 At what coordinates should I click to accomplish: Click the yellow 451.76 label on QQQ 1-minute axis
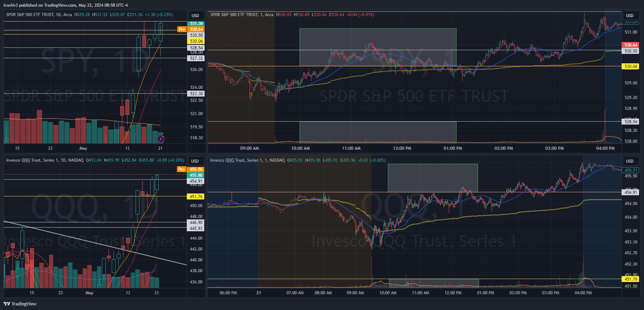(631, 279)
